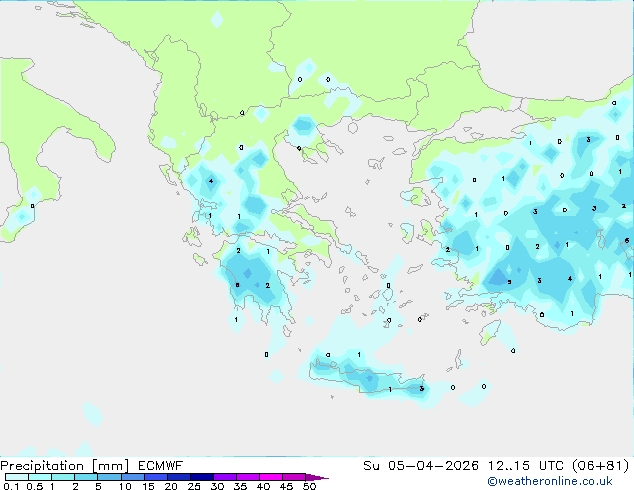Click the "[mm]" unit label
The image size is (634, 490).
110,466
